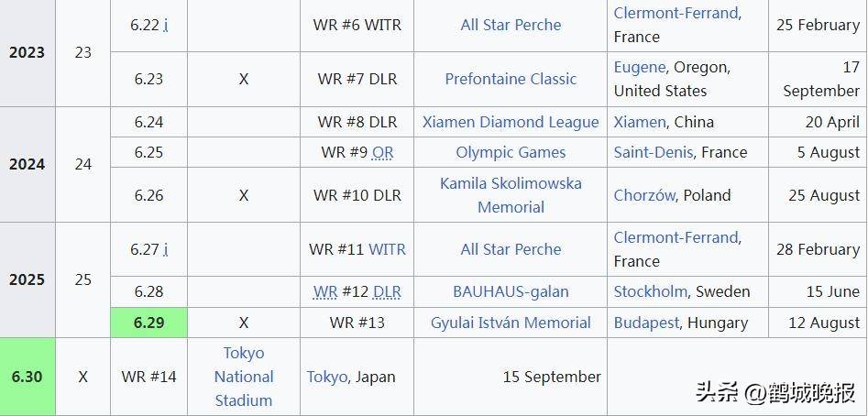Image resolution: width=868 pixels, height=416 pixels.
Task: Follow the Xiamen city link
Action: [640, 122]
